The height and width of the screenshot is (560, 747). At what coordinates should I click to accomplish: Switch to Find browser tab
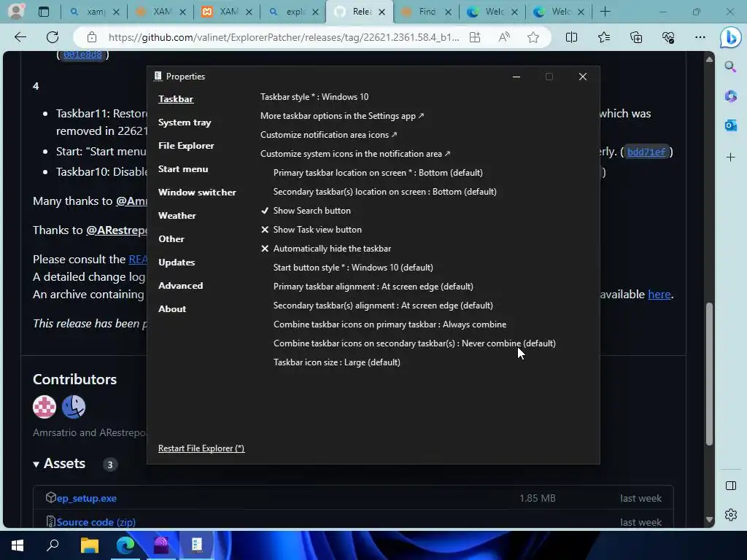427,12
